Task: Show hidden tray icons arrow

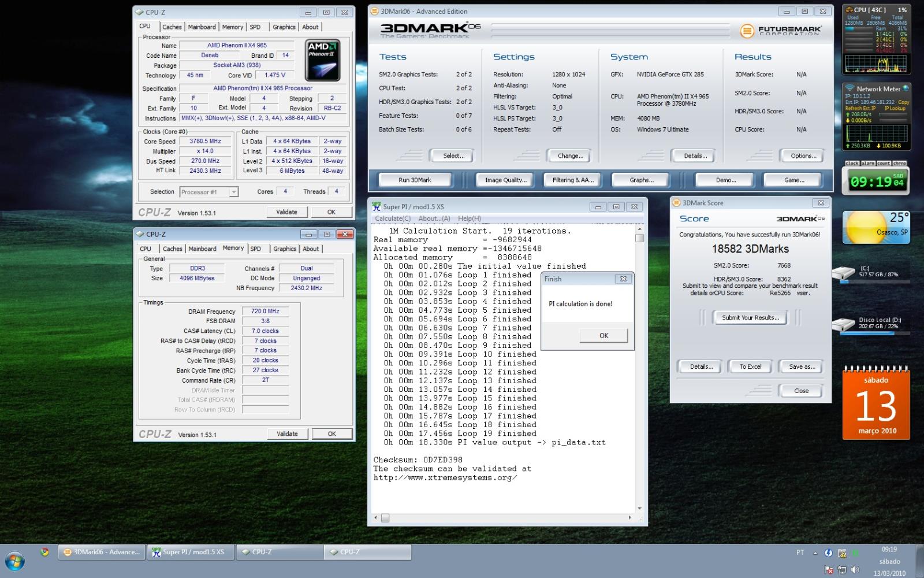Action: point(815,553)
